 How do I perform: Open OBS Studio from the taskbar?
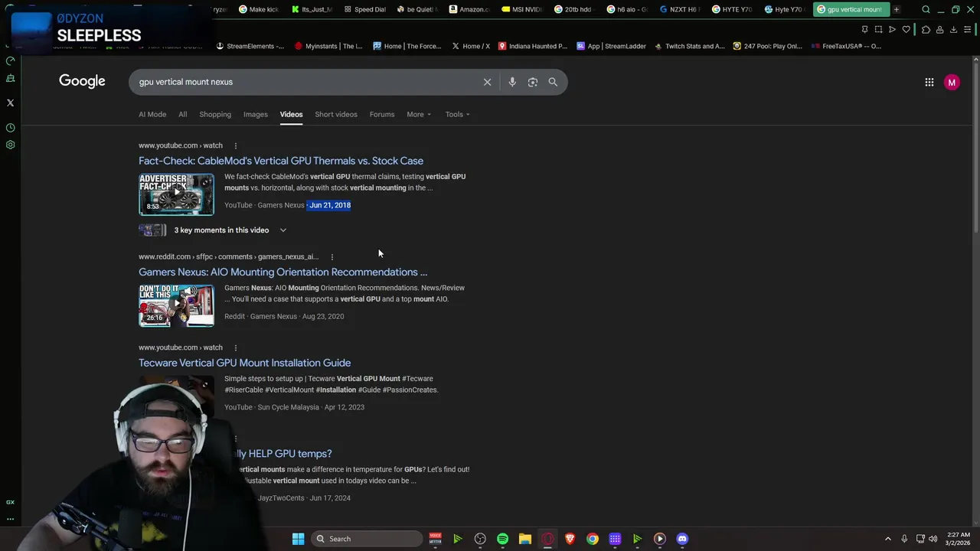(480, 539)
